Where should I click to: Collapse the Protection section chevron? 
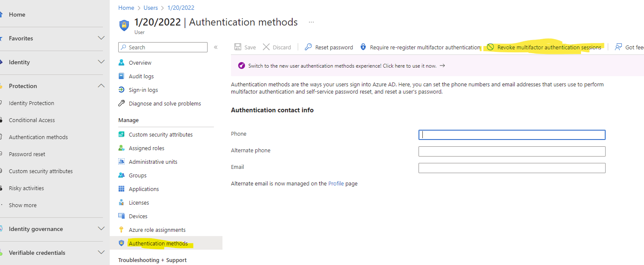point(101,86)
